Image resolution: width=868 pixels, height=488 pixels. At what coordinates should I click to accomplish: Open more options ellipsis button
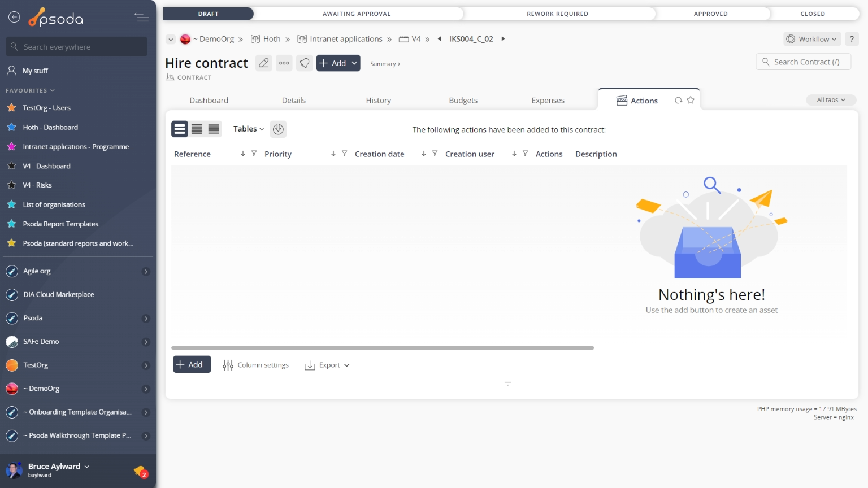coord(284,63)
